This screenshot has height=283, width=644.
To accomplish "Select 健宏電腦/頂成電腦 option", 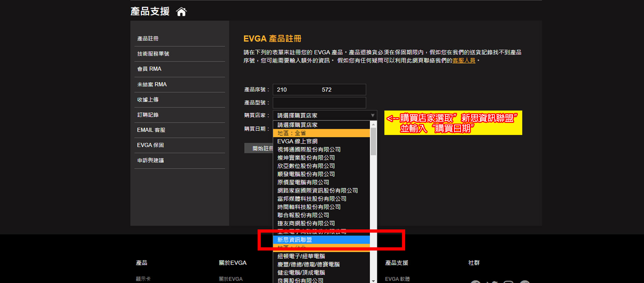I will tap(321, 273).
